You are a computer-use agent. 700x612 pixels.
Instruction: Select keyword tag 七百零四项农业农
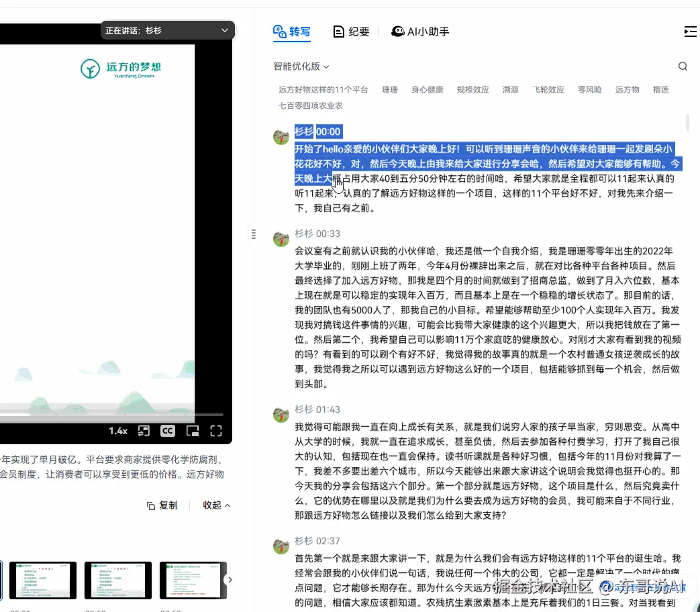click(311, 106)
